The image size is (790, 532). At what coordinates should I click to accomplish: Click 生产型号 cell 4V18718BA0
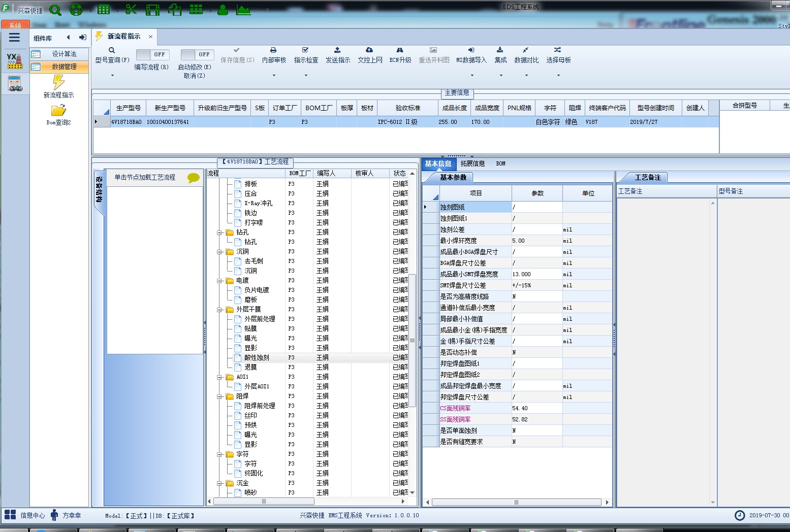[x=128, y=122]
